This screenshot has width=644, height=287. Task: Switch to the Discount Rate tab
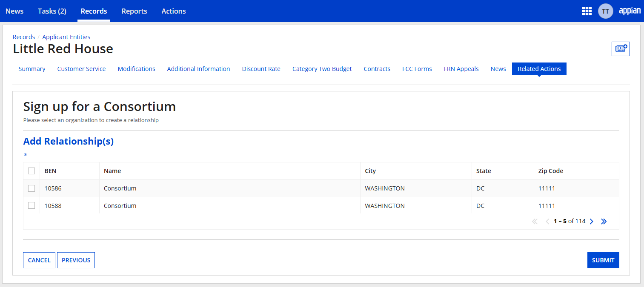pos(261,69)
